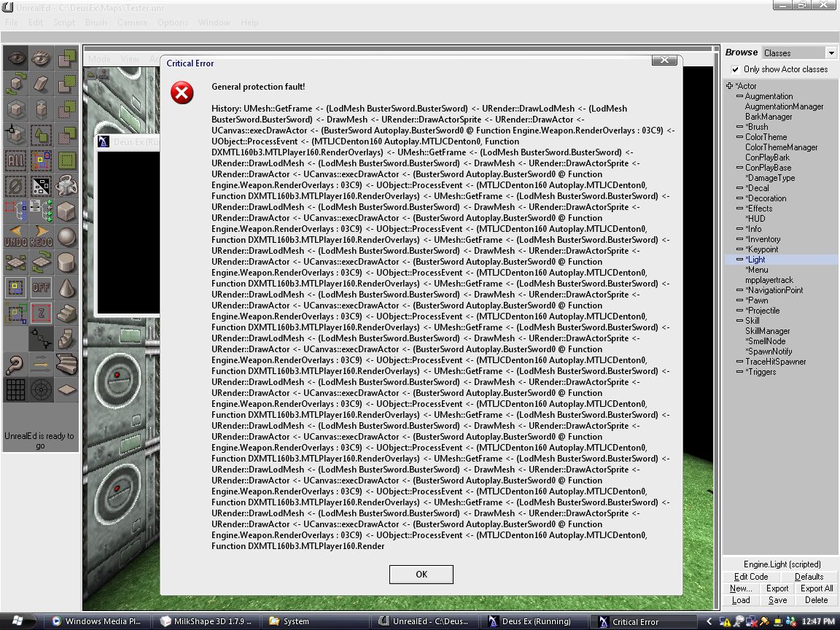Screen dimensions: 840x630
Task: Build a cylinder brush
Action: click(67, 262)
